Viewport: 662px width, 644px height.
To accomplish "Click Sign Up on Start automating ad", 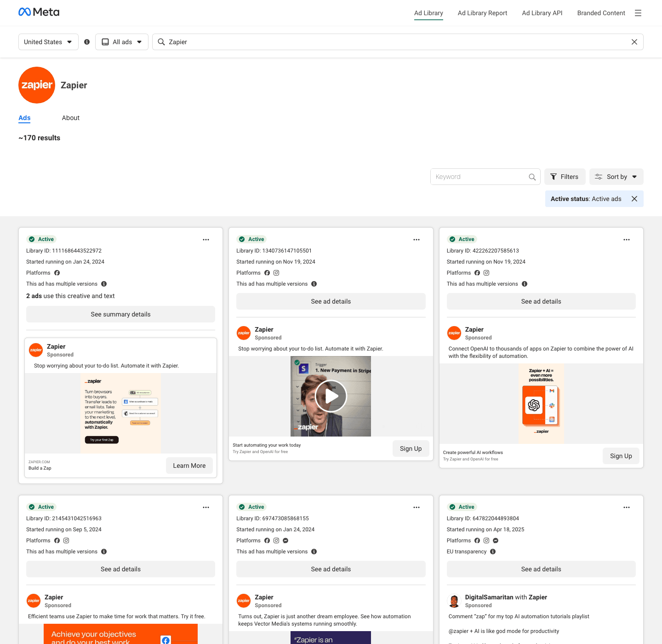I will click(x=411, y=448).
